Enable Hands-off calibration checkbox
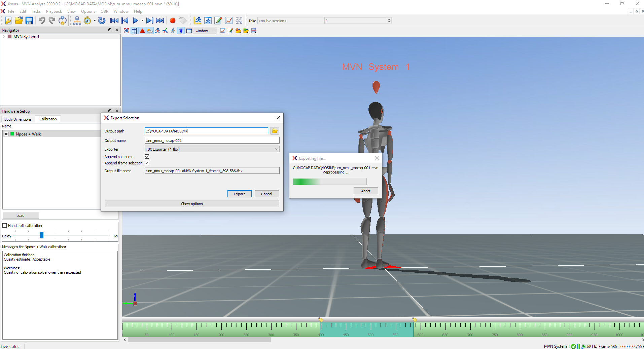 pyautogui.click(x=5, y=226)
